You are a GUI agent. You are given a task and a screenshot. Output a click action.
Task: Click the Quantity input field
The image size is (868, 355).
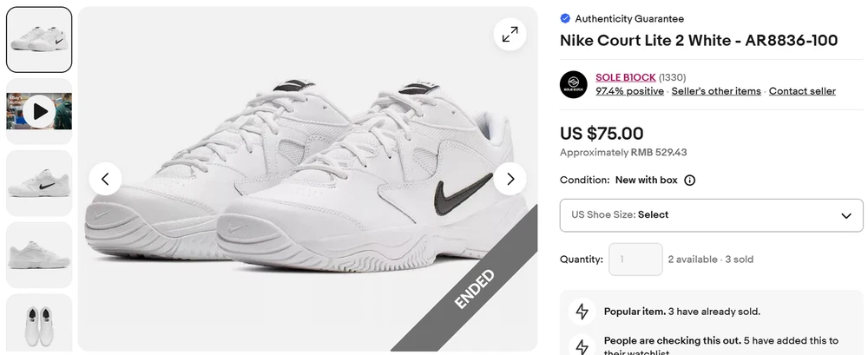[x=635, y=260]
